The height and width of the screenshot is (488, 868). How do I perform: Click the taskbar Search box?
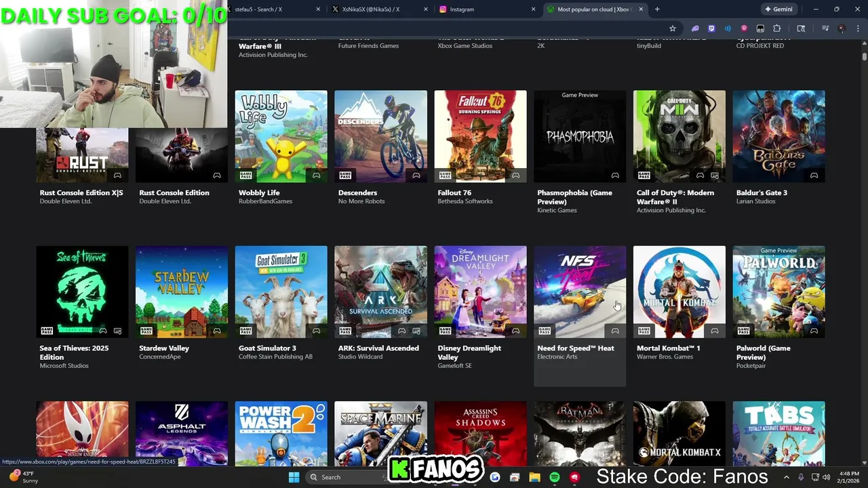[346, 477]
